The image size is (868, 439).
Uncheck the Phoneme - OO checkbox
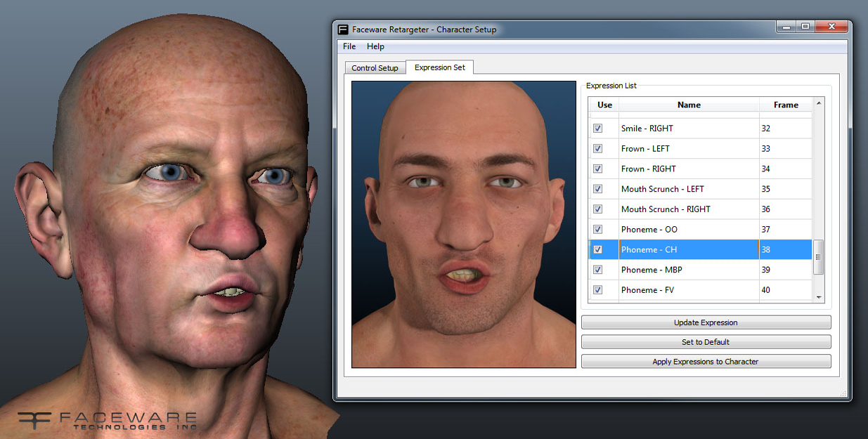pyautogui.click(x=597, y=230)
